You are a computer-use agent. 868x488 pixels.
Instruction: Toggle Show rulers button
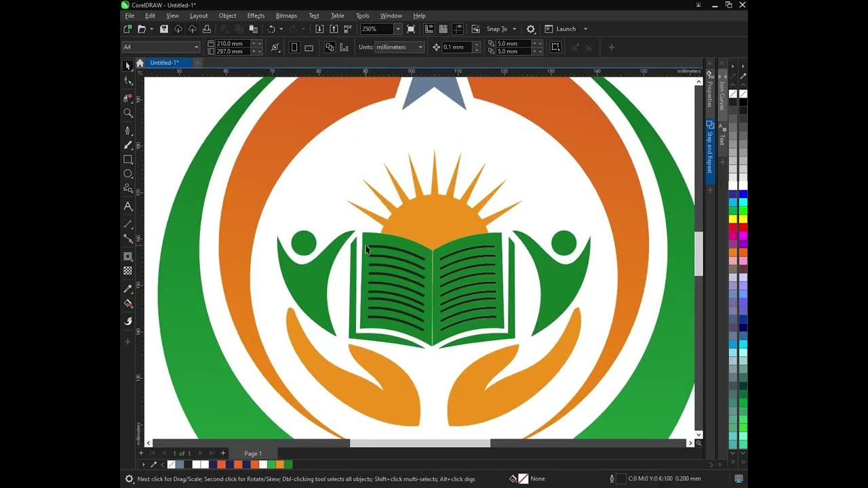429,29
